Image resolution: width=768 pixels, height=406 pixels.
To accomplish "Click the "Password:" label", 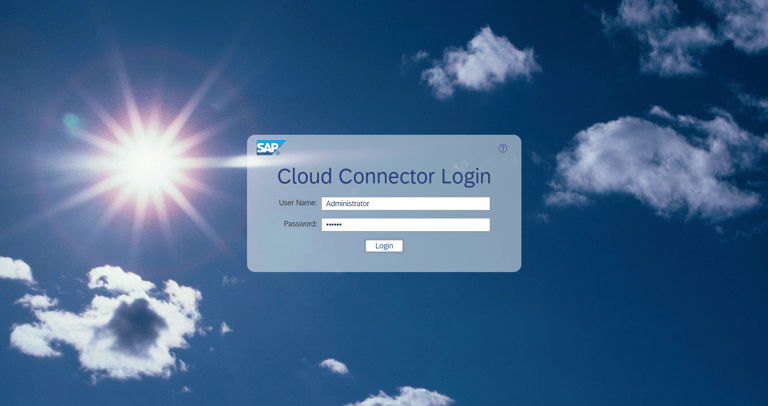I will [300, 224].
